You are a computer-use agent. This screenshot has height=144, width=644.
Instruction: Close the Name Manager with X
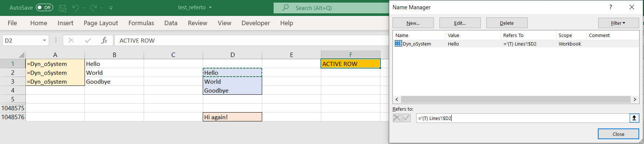[x=632, y=7]
